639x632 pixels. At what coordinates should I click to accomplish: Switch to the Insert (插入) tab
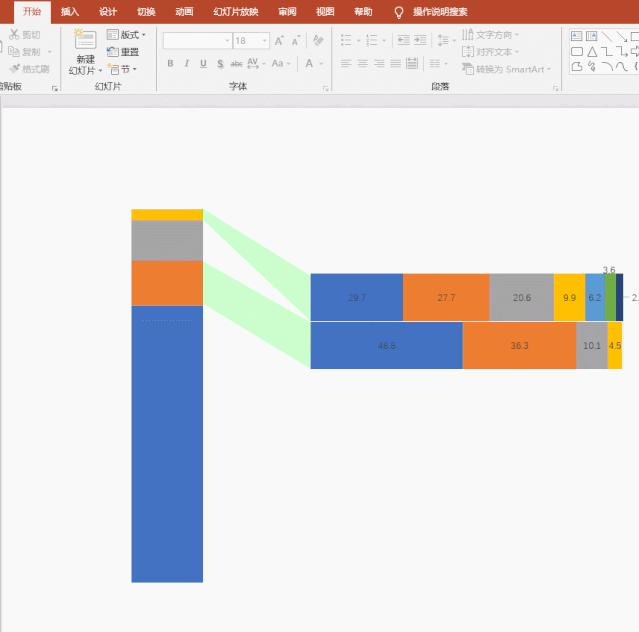70,12
